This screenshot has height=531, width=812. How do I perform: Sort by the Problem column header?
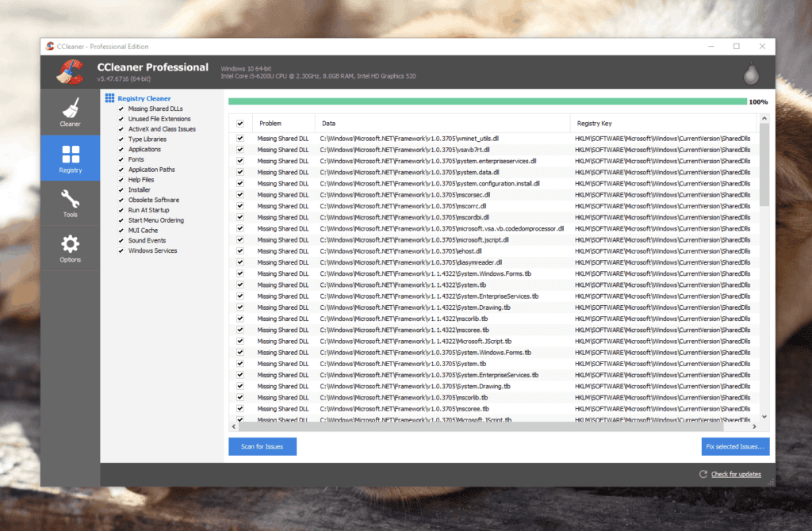(x=284, y=124)
